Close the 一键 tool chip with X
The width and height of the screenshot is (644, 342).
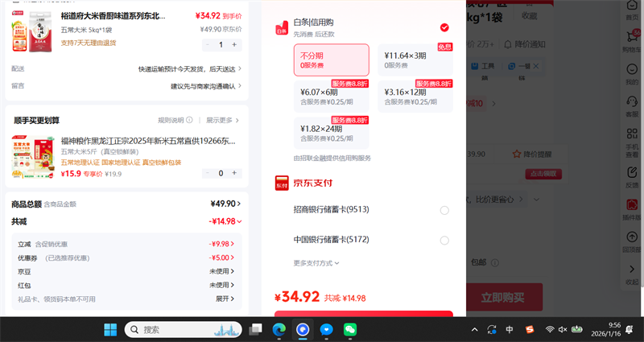535,66
